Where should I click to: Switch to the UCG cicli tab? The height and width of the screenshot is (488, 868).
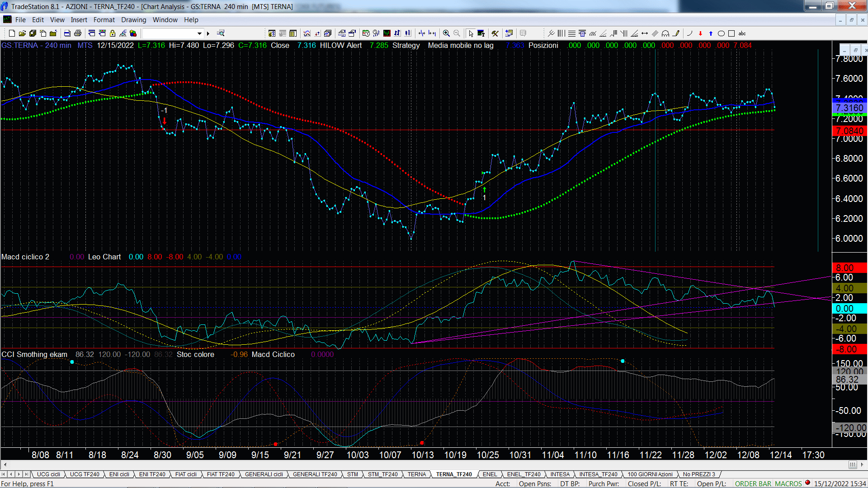click(x=48, y=474)
